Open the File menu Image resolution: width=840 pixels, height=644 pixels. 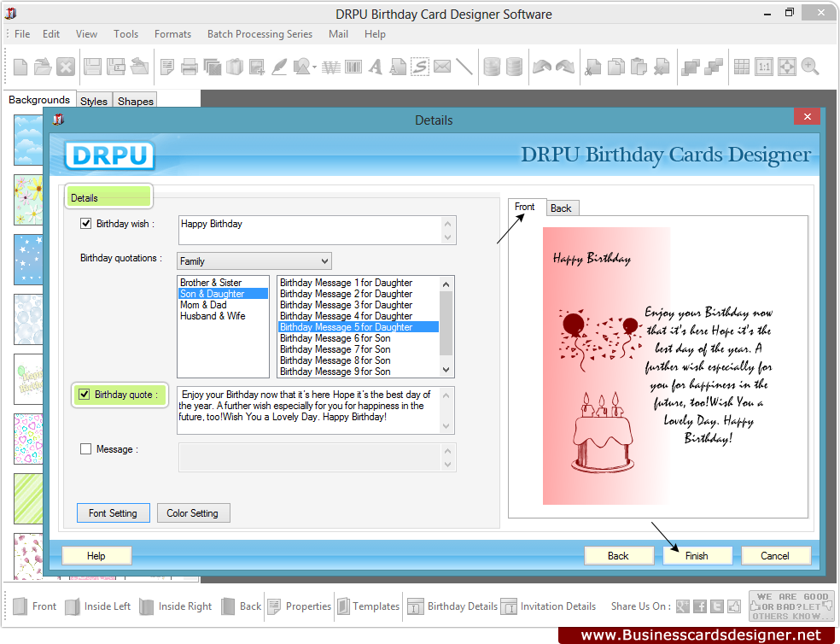pyautogui.click(x=22, y=34)
